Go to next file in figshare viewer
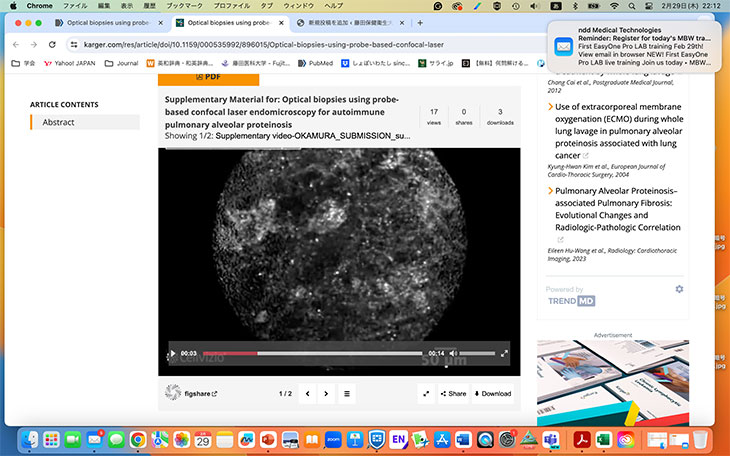The image size is (730, 456). [326, 394]
